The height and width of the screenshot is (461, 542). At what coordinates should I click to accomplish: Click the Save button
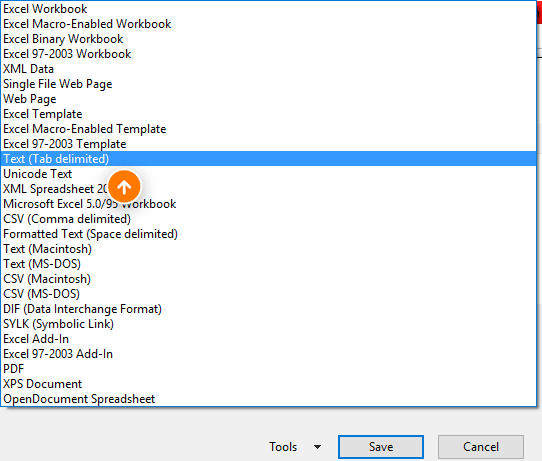(x=381, y=447)
